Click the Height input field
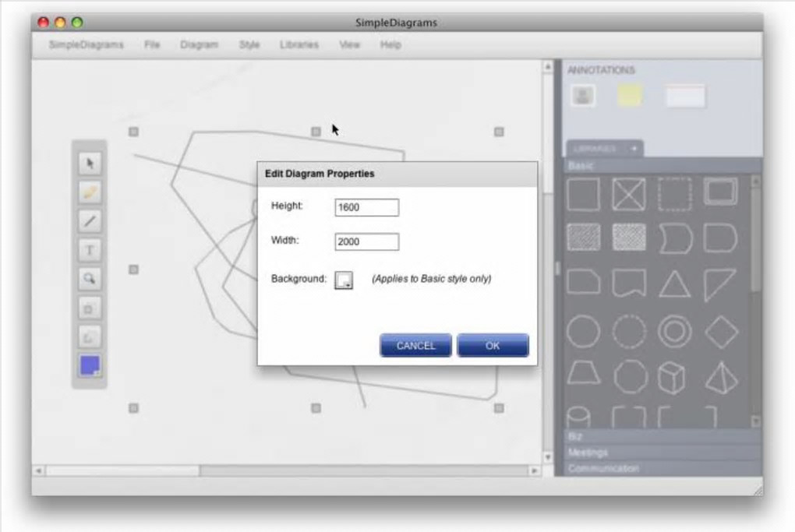The image size is (795, 532). (x=366, y=207)
